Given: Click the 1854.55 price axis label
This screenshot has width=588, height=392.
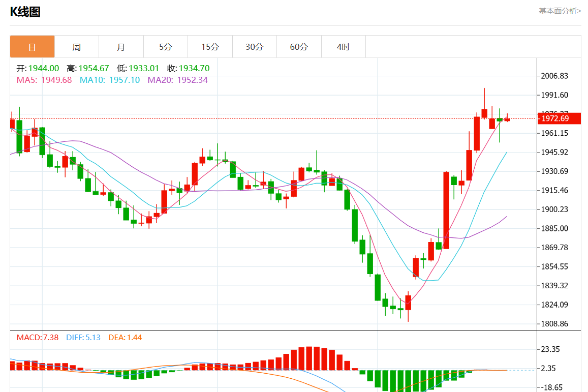Looking at the screenshot, I should click(x=554, y=267).
